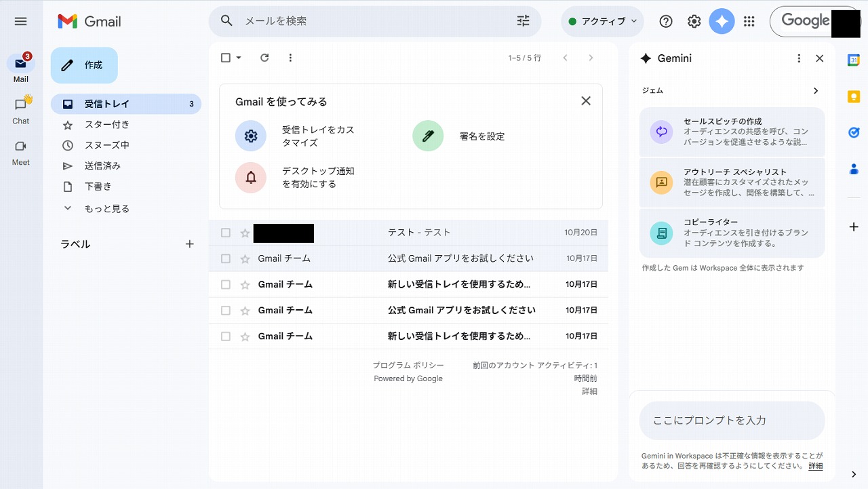Expand the ジェム section chevron
The height and width of the screenshot is (489, 868).
click(x=816, y=91)
